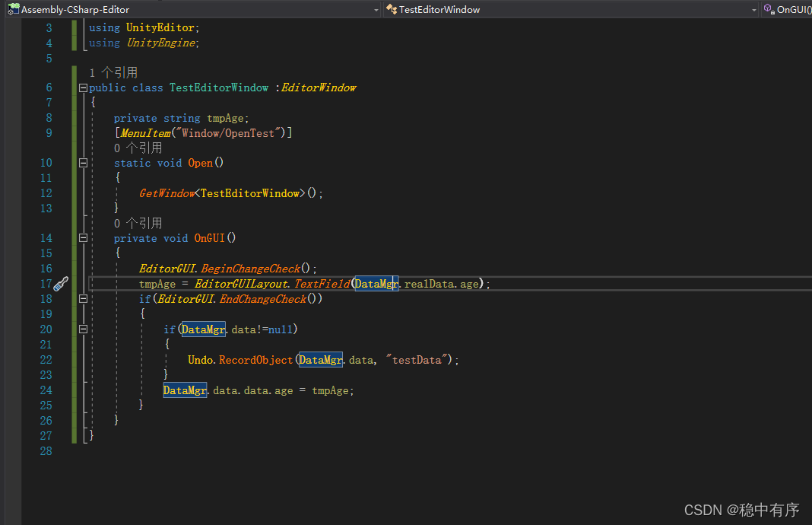Click 'realData' on line 17
Screen dimensions: 812x525
(x=429, y=284)
